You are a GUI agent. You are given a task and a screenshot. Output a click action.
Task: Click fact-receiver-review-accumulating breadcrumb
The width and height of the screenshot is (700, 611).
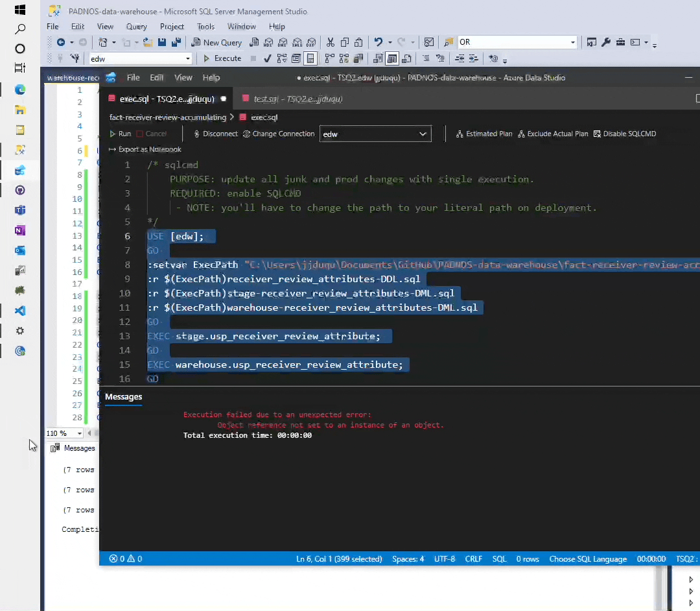click(x=168, y=117)
